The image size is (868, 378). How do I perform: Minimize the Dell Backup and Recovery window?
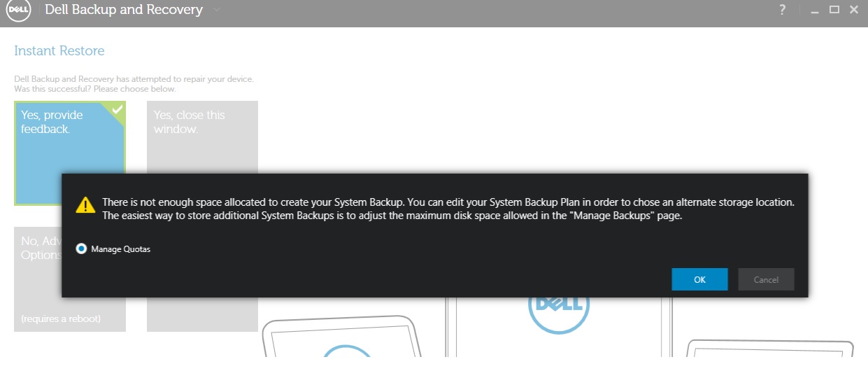coord(814,10)
